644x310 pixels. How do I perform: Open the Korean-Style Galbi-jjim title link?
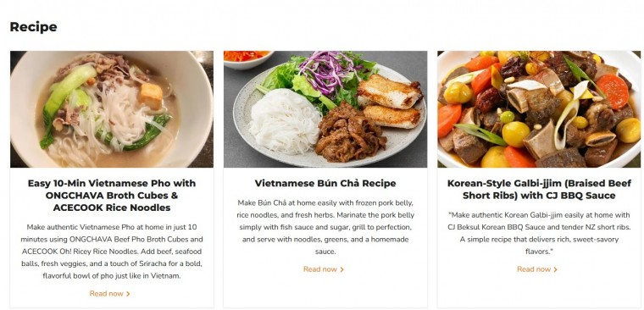(539, 189)
